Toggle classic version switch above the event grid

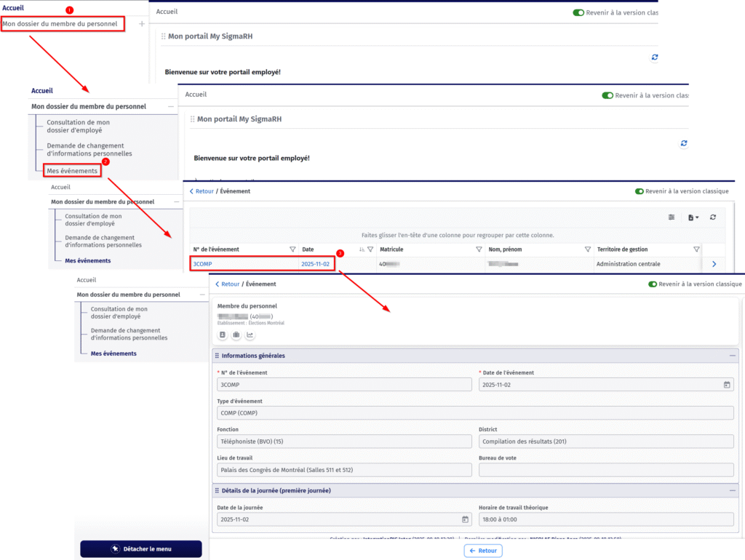640,191
